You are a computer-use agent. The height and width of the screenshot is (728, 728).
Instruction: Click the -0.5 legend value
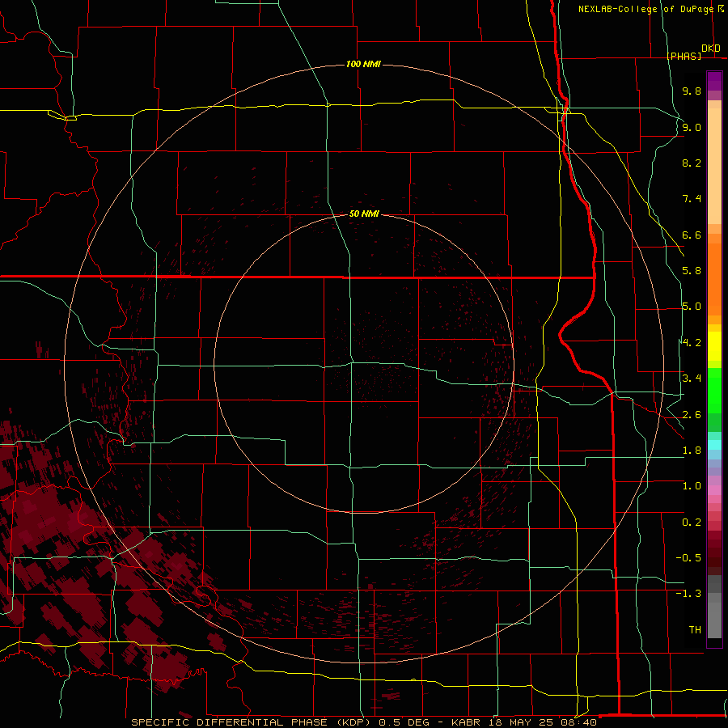point(688,558)
